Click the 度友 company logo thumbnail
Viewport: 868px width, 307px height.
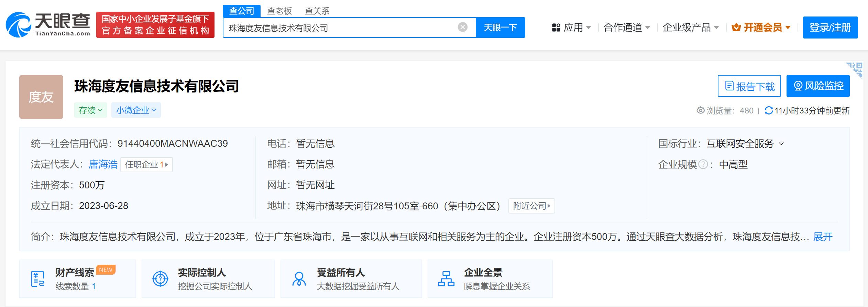pyautogui.click(x=41, y=97)
